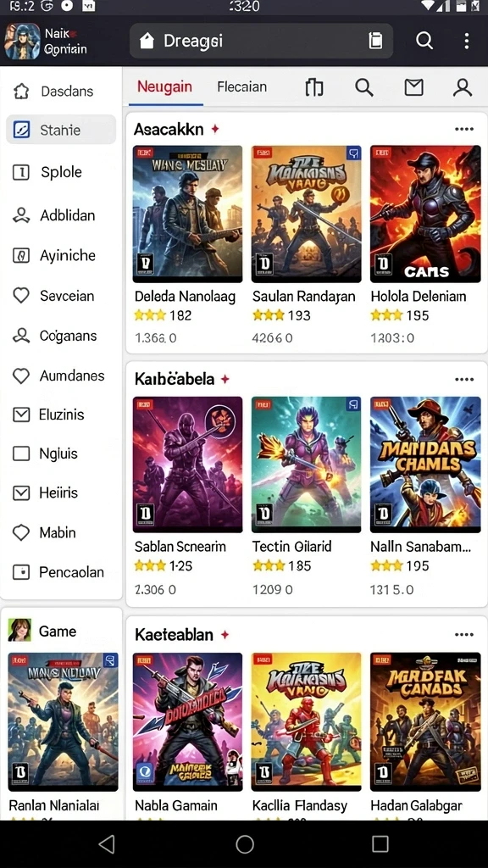Switch to the Flecaian tab
The width and height of the screenshot is (488, 868).
tap(241, 87)
